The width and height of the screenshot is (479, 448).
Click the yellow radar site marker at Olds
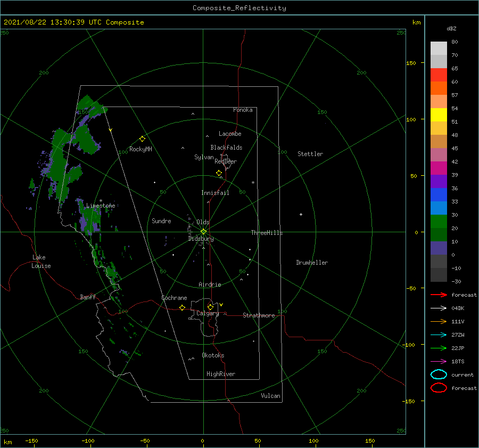[x=203, y=232]
